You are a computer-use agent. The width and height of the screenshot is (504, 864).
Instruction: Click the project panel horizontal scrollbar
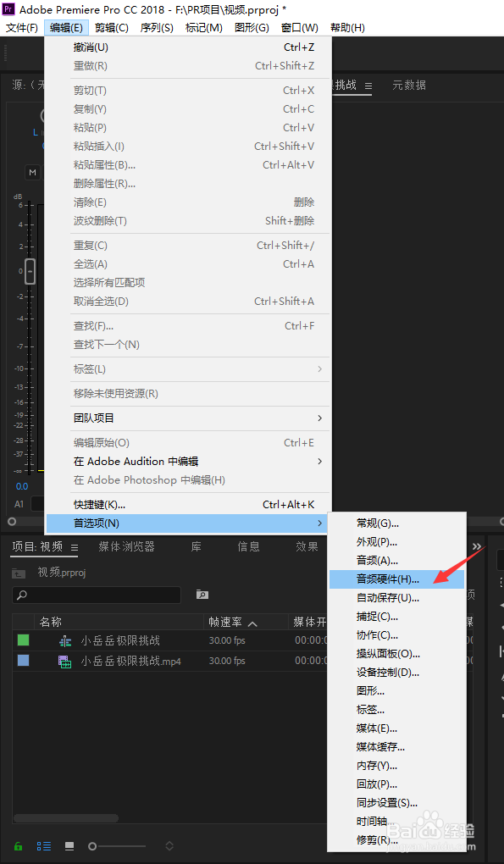click(66, 818)
